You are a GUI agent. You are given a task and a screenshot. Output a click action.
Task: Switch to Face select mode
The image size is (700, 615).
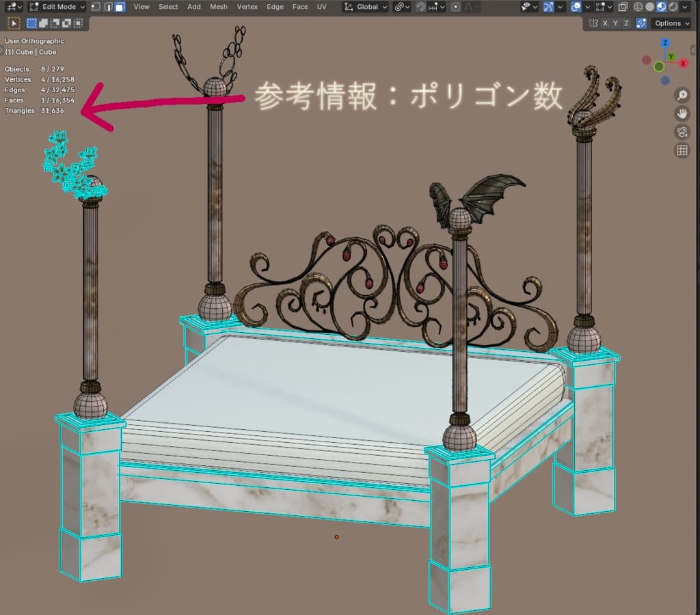pos(118,6)
